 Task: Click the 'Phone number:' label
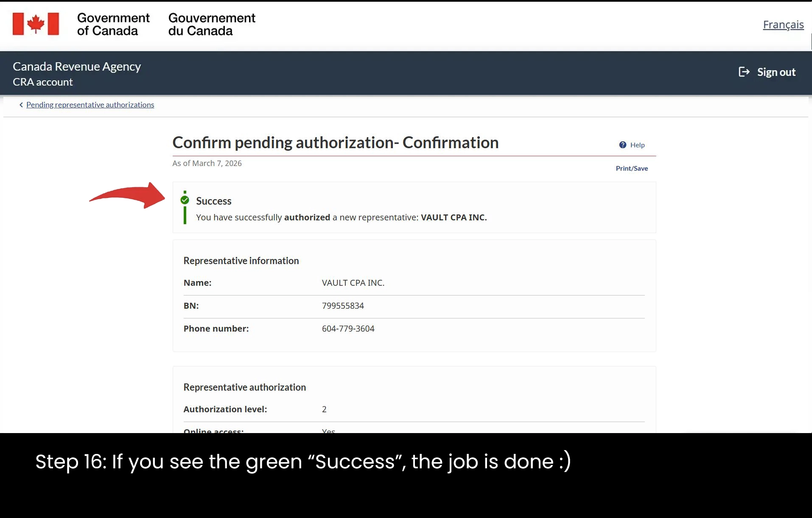point(216,329)
